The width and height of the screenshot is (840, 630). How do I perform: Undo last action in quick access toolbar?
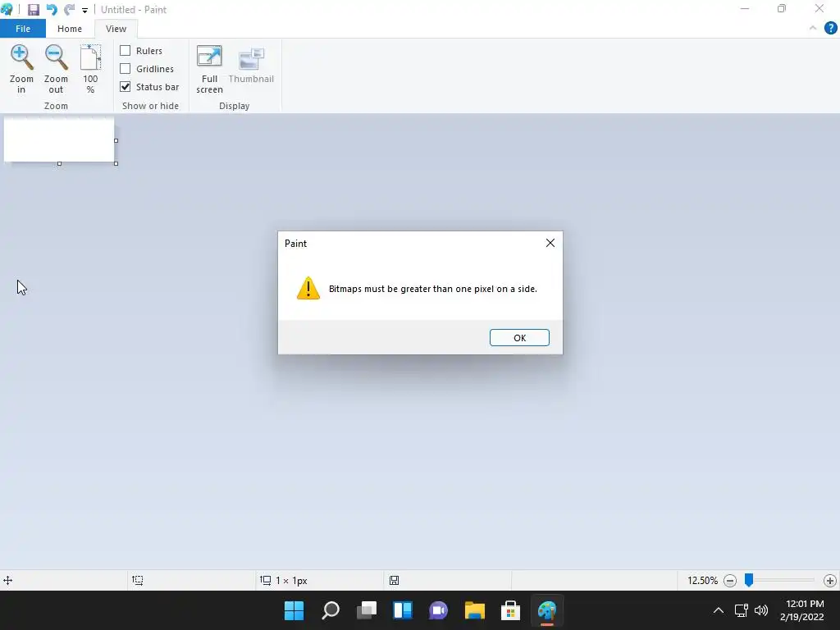click(52, 10)
